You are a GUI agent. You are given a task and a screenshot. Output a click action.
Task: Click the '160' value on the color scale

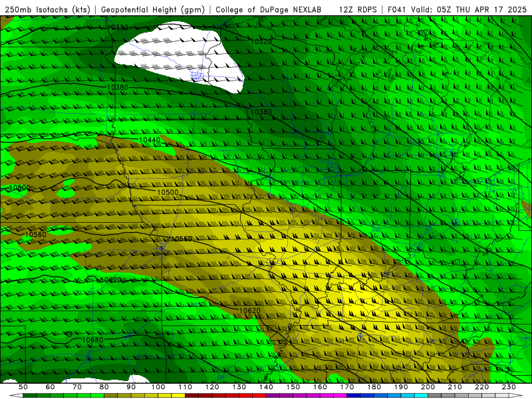320,387
